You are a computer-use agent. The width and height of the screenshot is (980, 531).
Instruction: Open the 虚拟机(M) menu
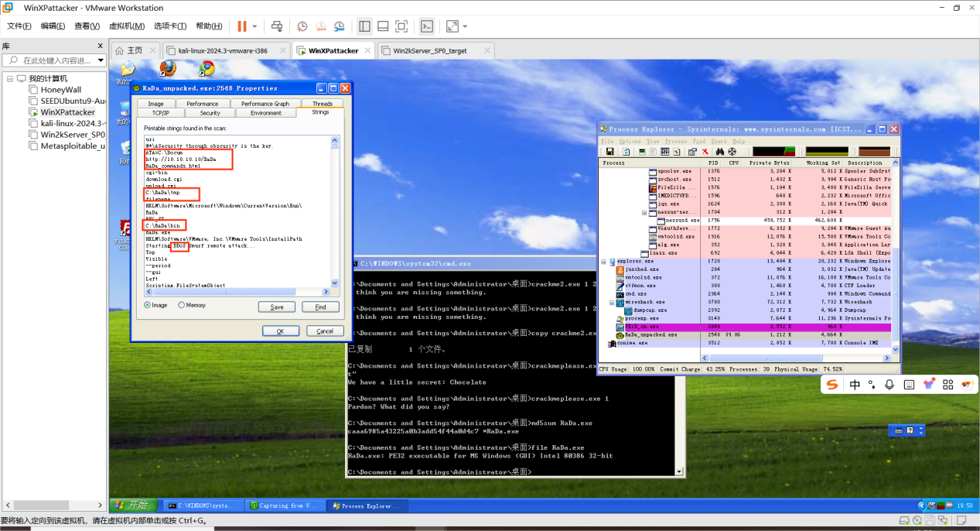[x=128, y=26]
